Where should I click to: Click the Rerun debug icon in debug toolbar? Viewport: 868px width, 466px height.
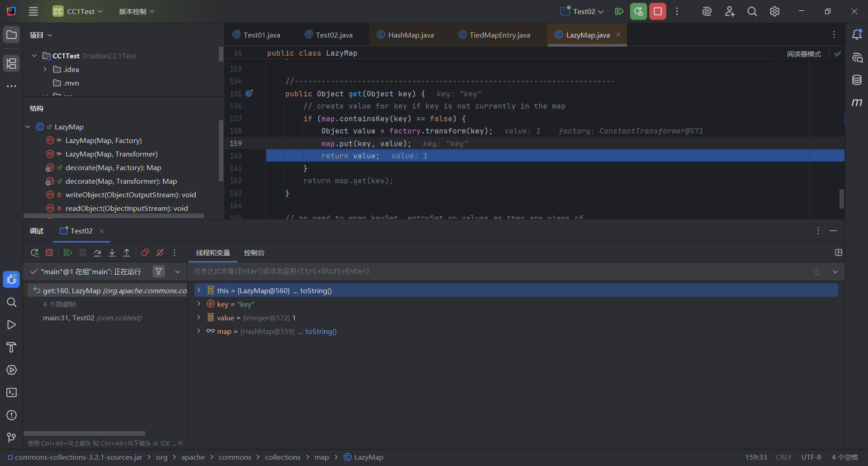[x=35, y=253]
